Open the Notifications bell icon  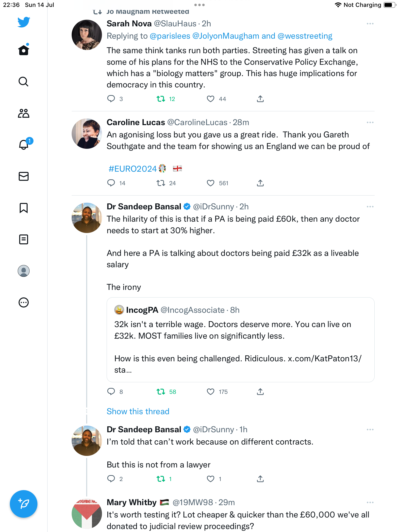(x=24, y=145)
